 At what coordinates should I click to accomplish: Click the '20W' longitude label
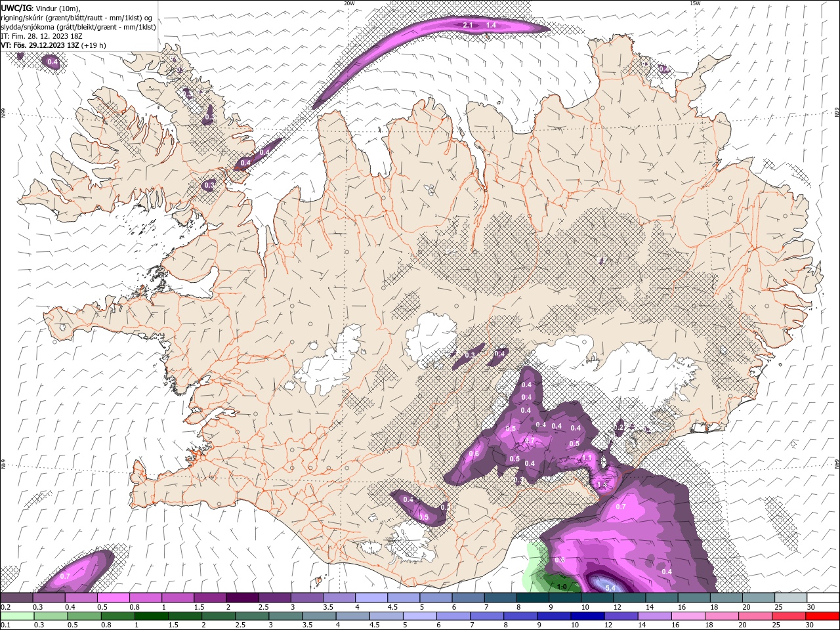pyautogui.click(x=350, y=3)
